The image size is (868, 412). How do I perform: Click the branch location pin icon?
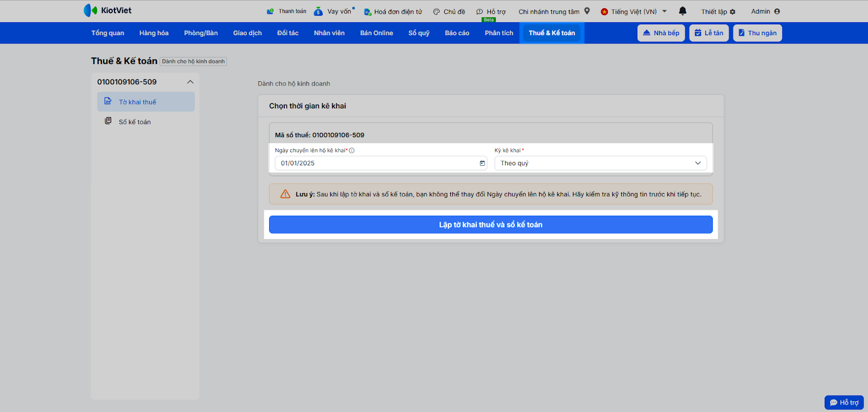coord(587,11)
